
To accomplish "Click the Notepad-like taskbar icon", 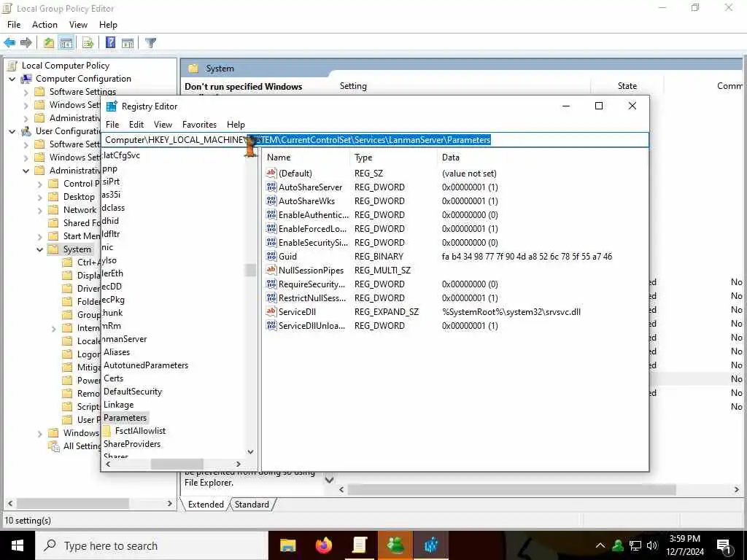I will (x=360, y=545).
